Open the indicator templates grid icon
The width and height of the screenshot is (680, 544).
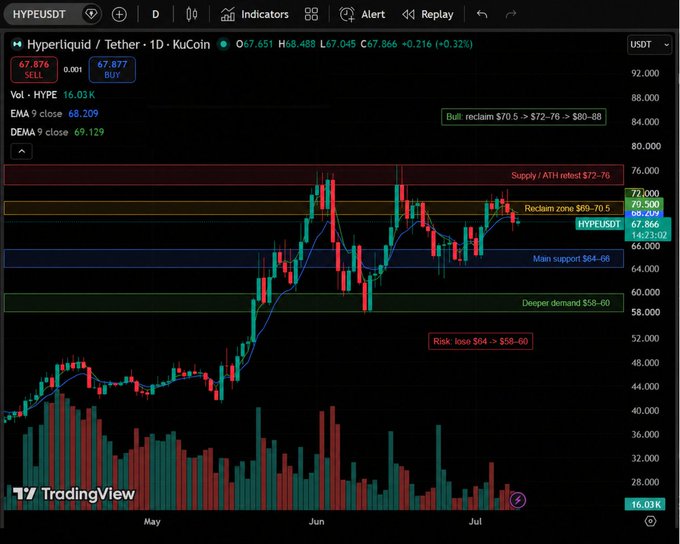click(x=311, y=14)
